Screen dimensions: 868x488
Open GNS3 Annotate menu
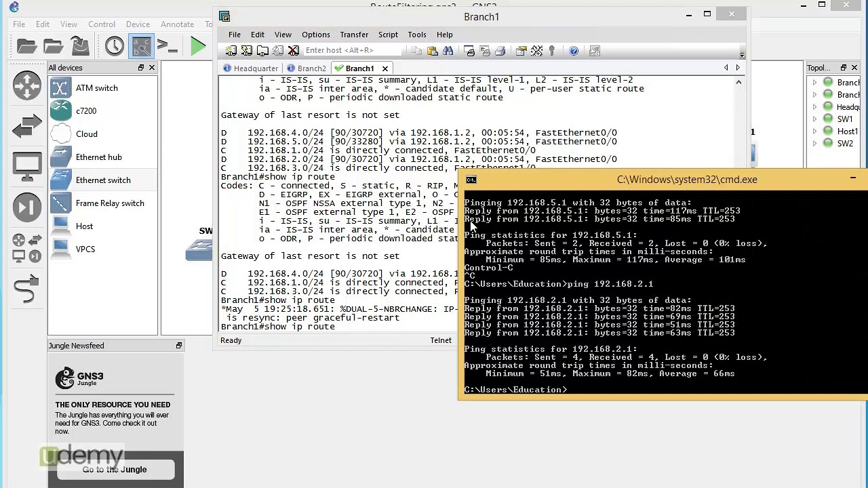point(177,24)
